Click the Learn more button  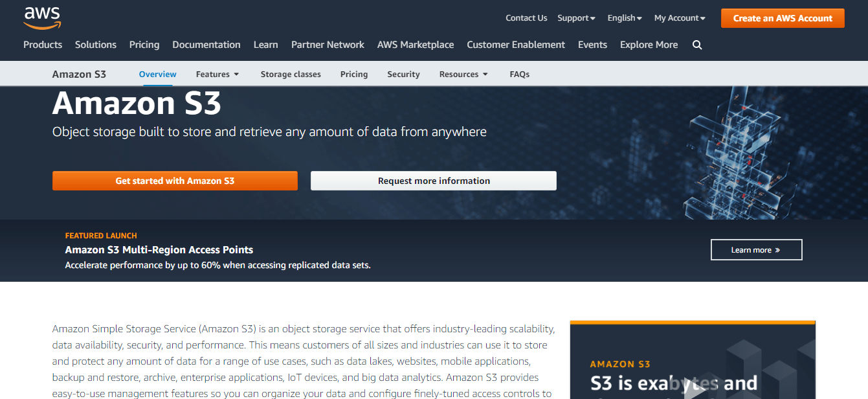pyautogui.click(x=756, y=250)
